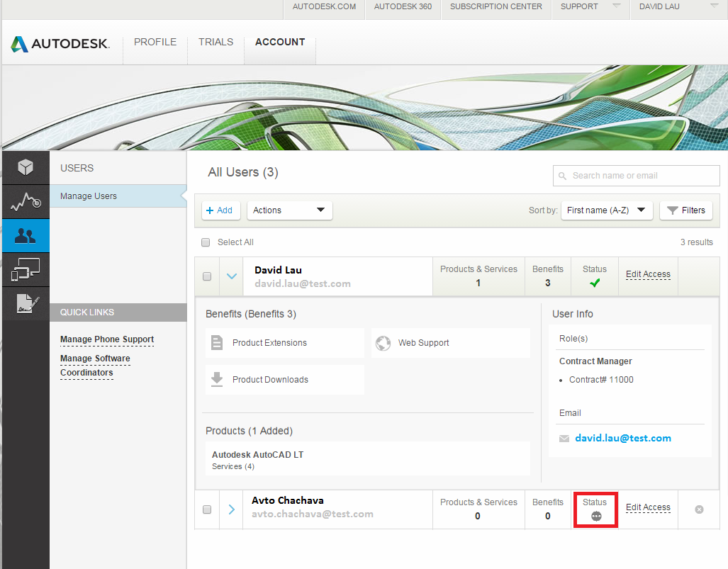
Task: Open the reporting graph sidebar icon
Action: pos(26,202)
